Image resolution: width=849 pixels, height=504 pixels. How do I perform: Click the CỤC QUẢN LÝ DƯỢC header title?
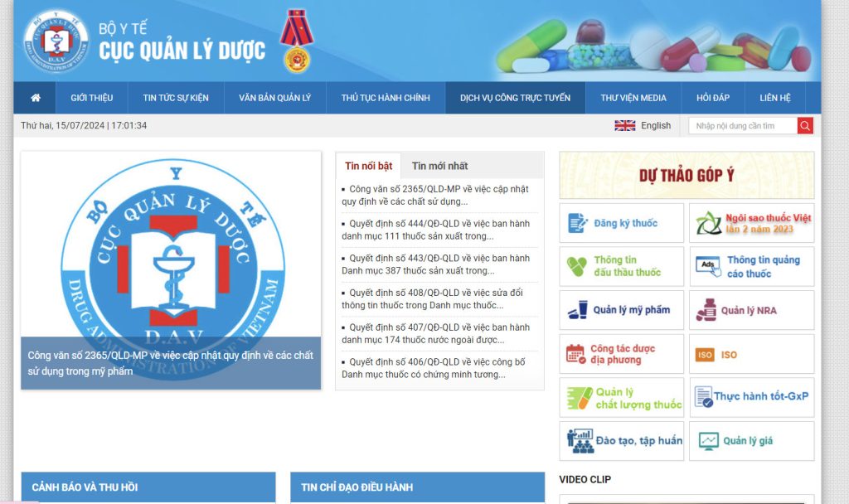point(182,51)
